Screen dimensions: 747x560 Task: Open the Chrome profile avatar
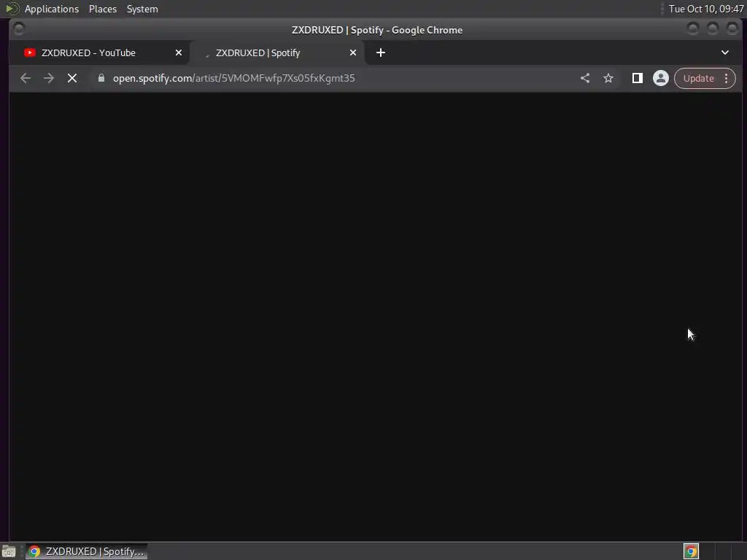click(661, 78)
